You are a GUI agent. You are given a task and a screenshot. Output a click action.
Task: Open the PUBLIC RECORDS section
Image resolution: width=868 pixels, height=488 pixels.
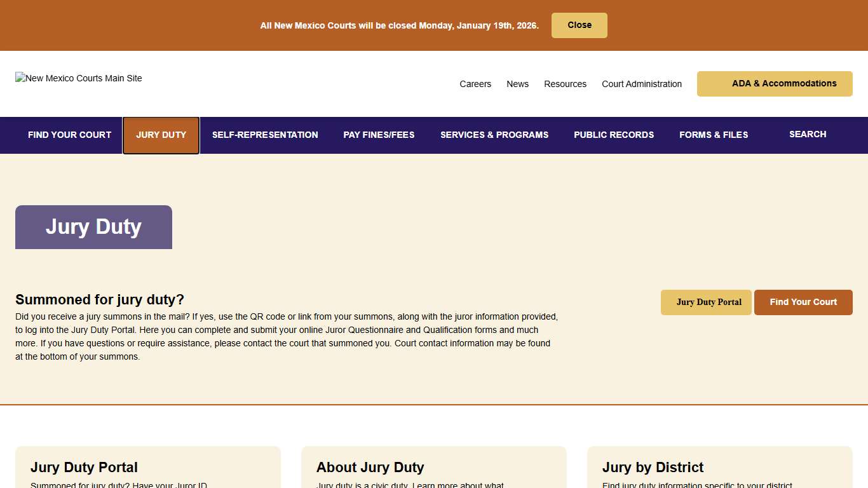(x=614, y=135)
